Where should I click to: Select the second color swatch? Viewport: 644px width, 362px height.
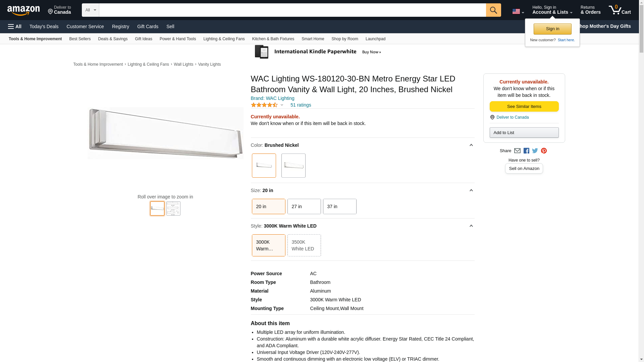(293, 166)
